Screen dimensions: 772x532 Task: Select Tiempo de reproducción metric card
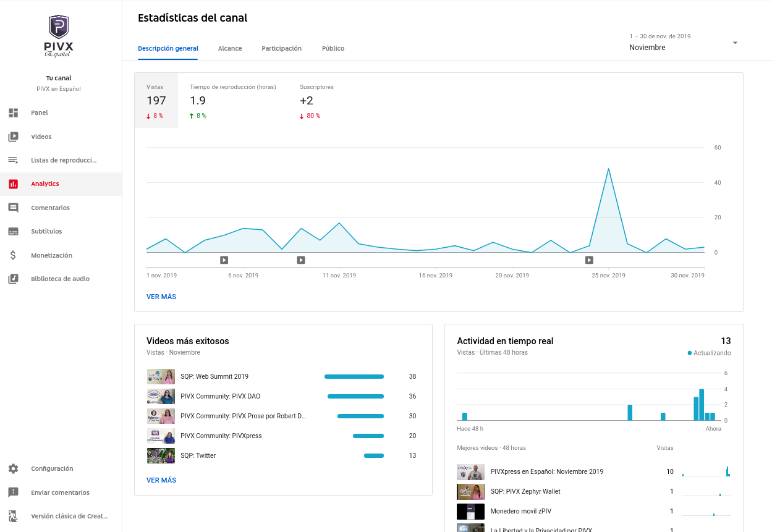233,101
